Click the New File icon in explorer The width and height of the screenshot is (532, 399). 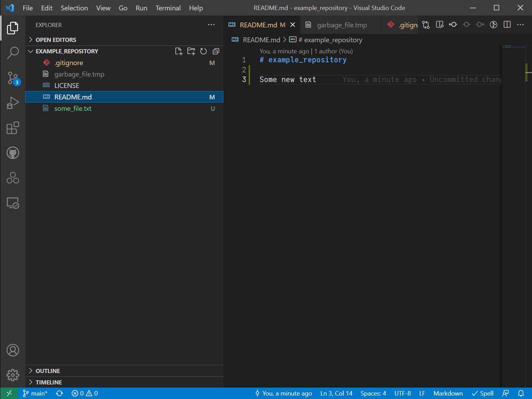pos(178,51)
